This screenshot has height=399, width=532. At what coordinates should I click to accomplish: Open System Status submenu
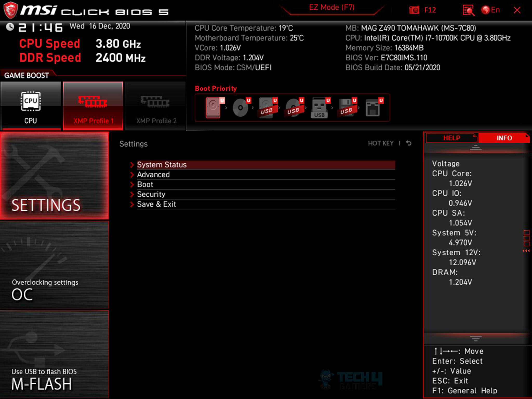pyautogui.click(x=266, y=165)
